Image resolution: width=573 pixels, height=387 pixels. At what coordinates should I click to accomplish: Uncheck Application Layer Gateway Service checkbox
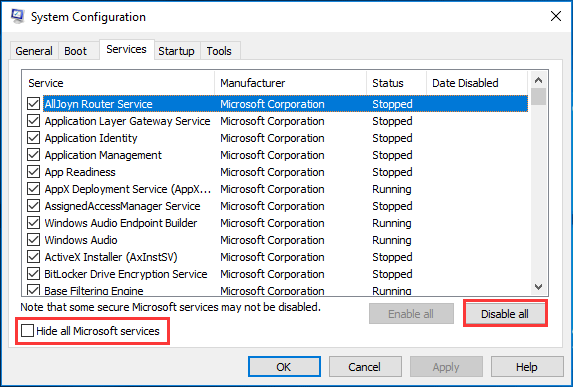point(33,121)
